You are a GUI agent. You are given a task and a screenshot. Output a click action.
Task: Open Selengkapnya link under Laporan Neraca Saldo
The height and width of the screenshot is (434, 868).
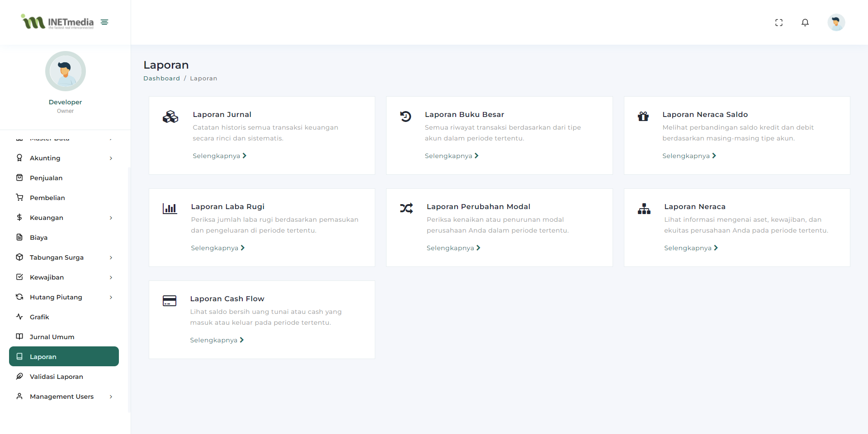(x=689, y=156)
